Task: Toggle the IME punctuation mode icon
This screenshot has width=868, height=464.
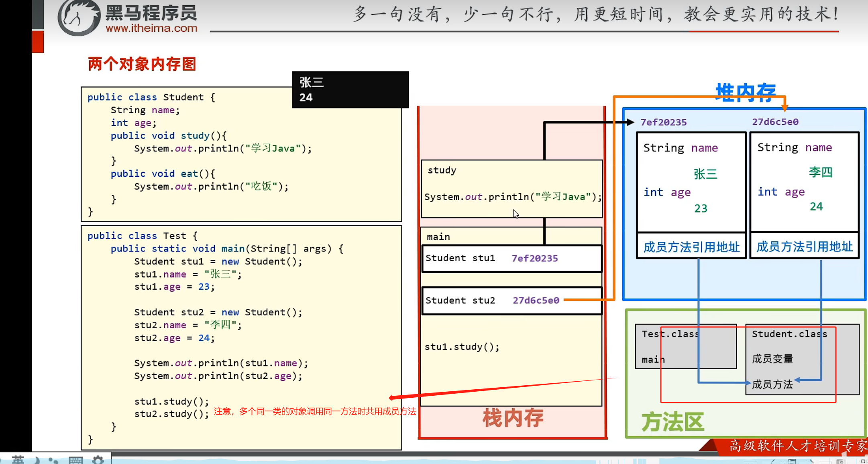Action: (53, 460)
